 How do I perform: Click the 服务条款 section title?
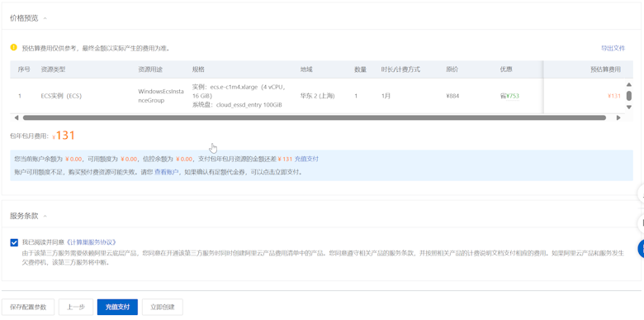tap(24, 216)
